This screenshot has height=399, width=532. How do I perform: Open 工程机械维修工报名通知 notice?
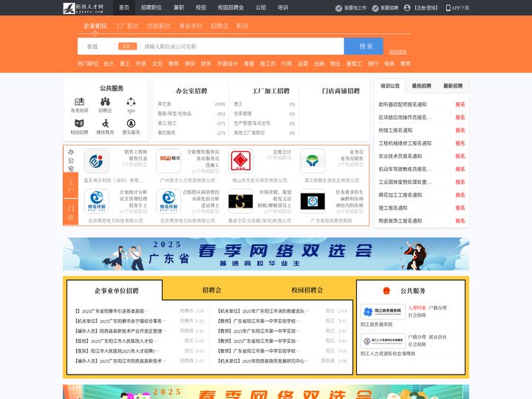[x=405, y=143]
